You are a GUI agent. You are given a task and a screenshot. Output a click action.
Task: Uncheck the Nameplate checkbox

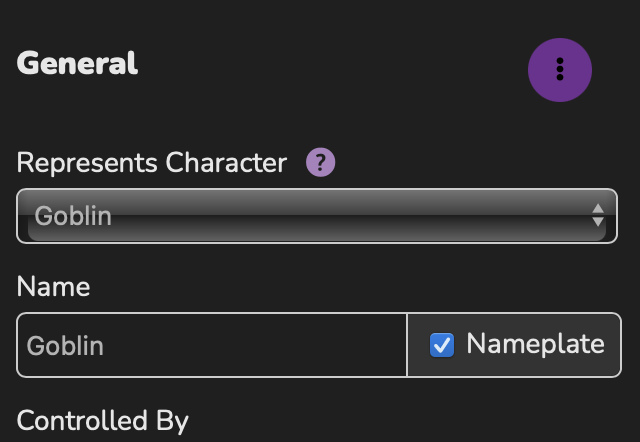click(442, 345)
